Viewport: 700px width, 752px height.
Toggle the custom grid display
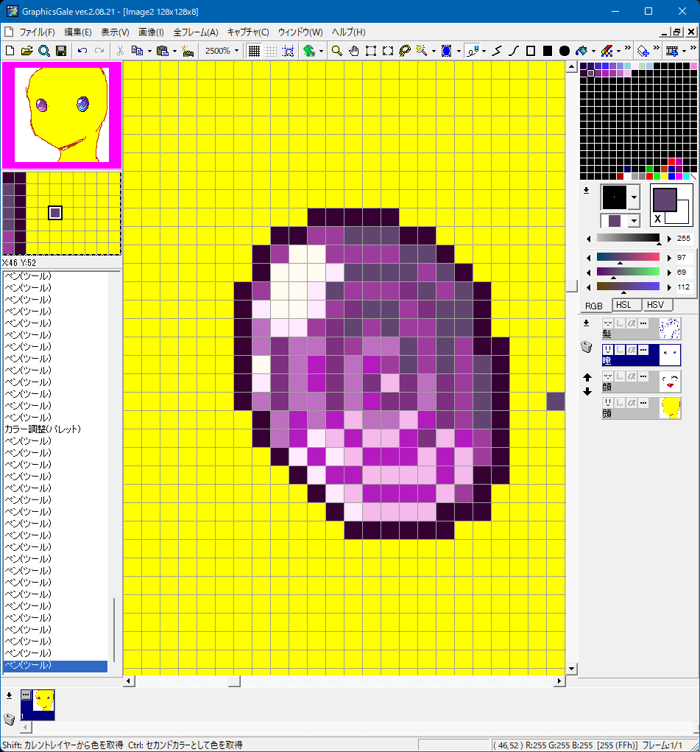(x=271, y=51)
